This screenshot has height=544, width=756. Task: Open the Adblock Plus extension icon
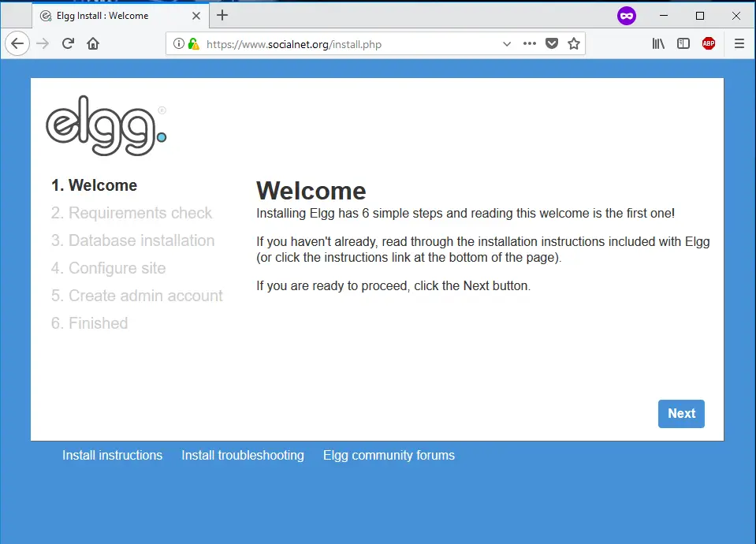point(709,44)
